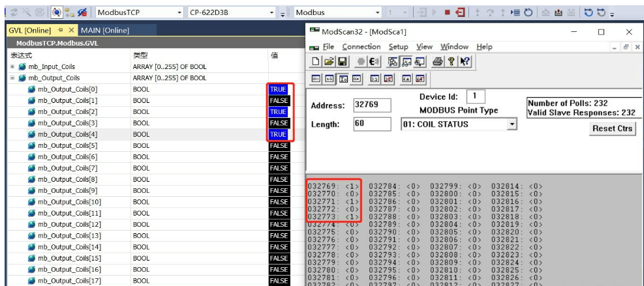
Task: Click the red Stop square in TwinCAT toolbar
Action: point(447,12)
